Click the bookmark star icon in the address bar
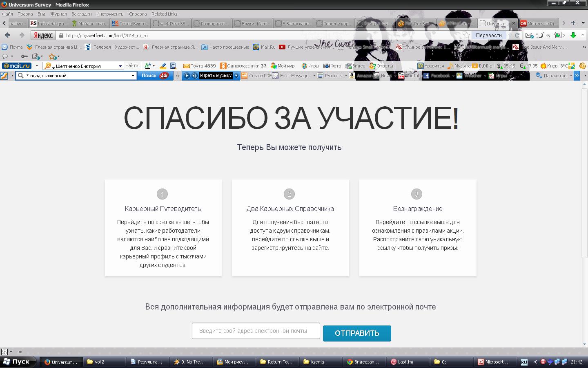Image resolution: width=588 pixels, height=368 pixels. (x=467, y=35)
